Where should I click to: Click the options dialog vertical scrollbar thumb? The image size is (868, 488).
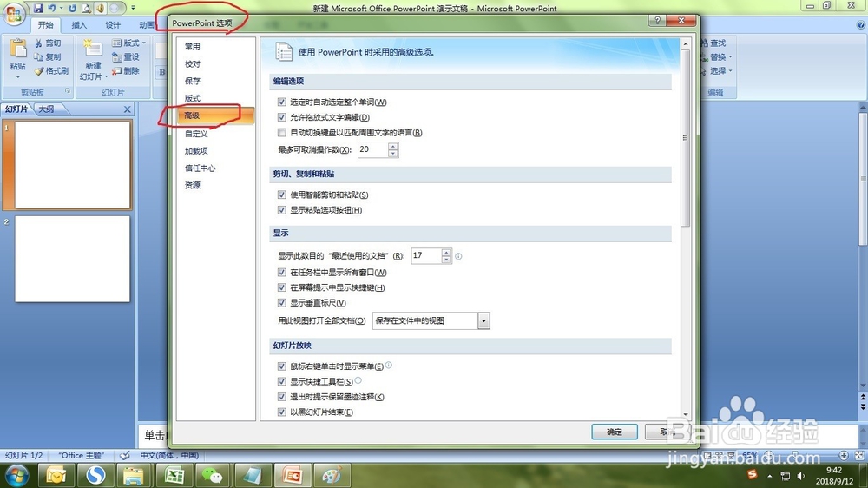click(686, 138)
